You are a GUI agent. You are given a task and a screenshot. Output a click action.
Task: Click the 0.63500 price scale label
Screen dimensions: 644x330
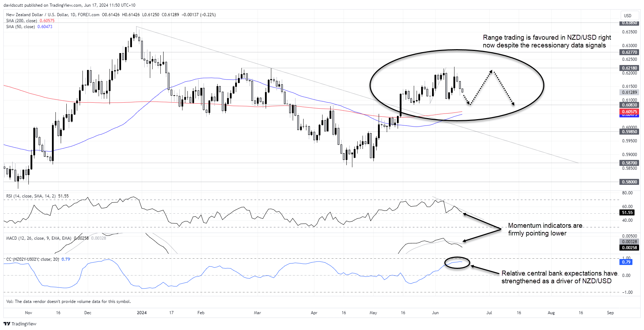click(629, 32)
